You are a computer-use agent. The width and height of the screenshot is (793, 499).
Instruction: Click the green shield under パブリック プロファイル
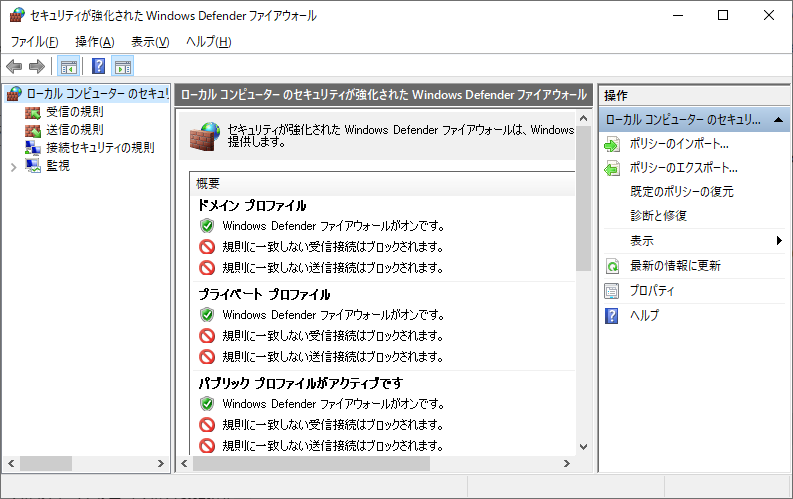point(207,403)
